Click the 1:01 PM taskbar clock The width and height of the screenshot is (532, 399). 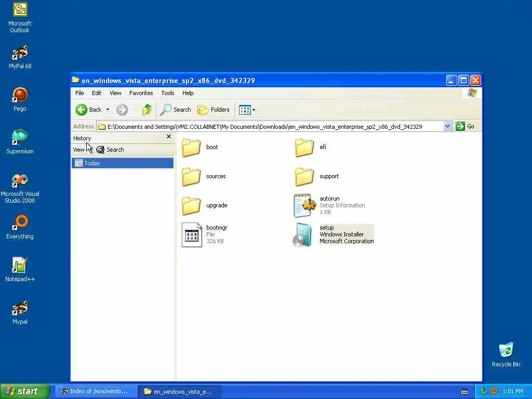(513, 392)
